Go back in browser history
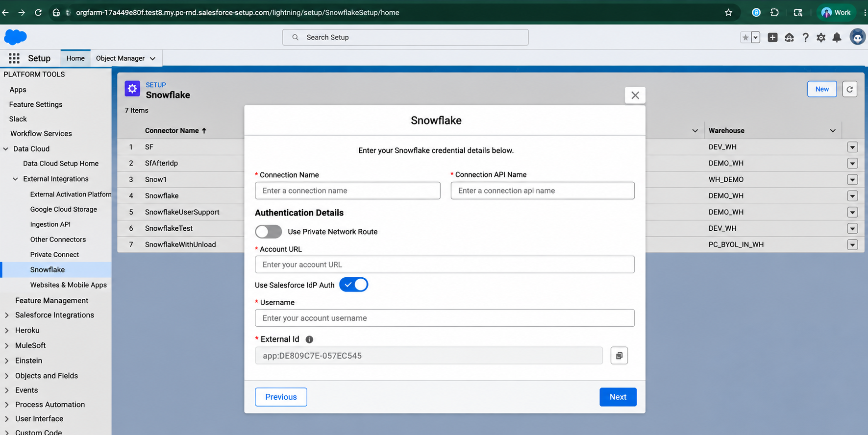 pos(5,12)
